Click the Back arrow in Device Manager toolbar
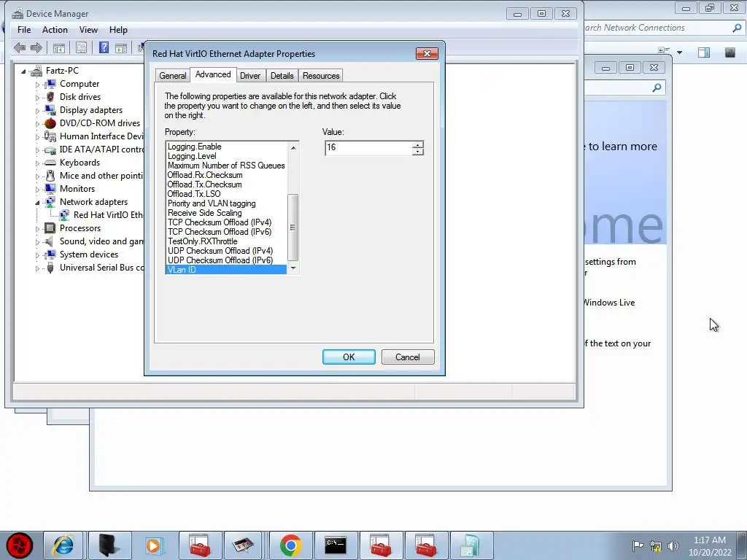Screen dimensions: 747x560 20,47
